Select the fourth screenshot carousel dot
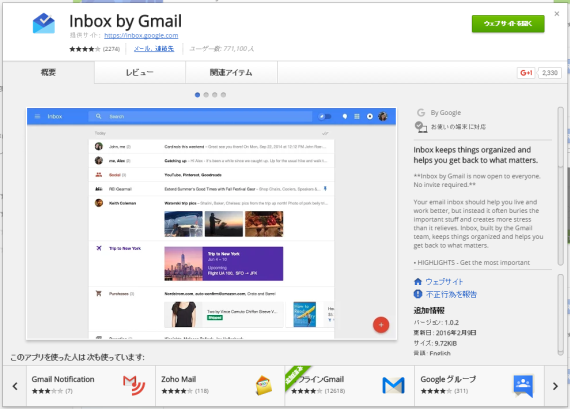This screenshot has height=409, width=570. [224, 95]
